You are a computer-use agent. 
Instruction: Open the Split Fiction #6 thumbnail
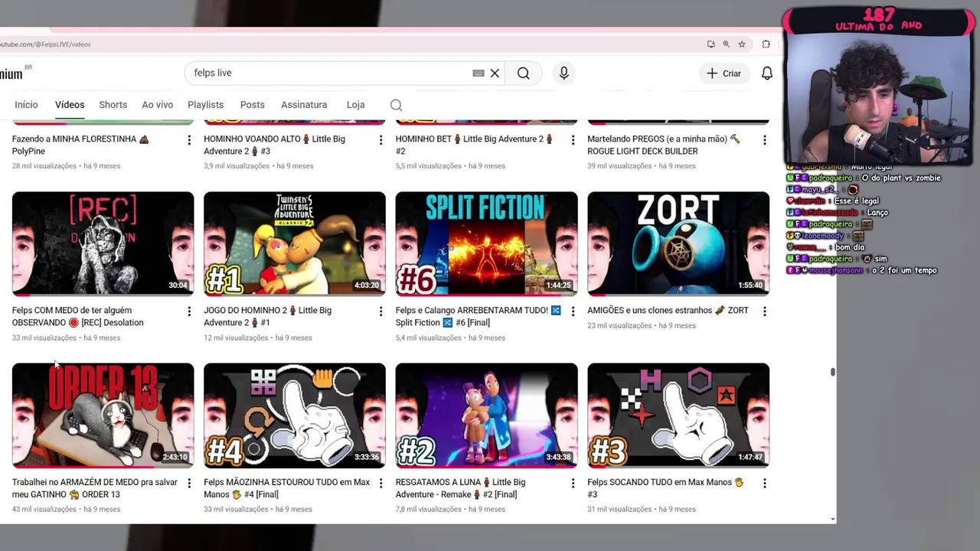tap(486, 243)
